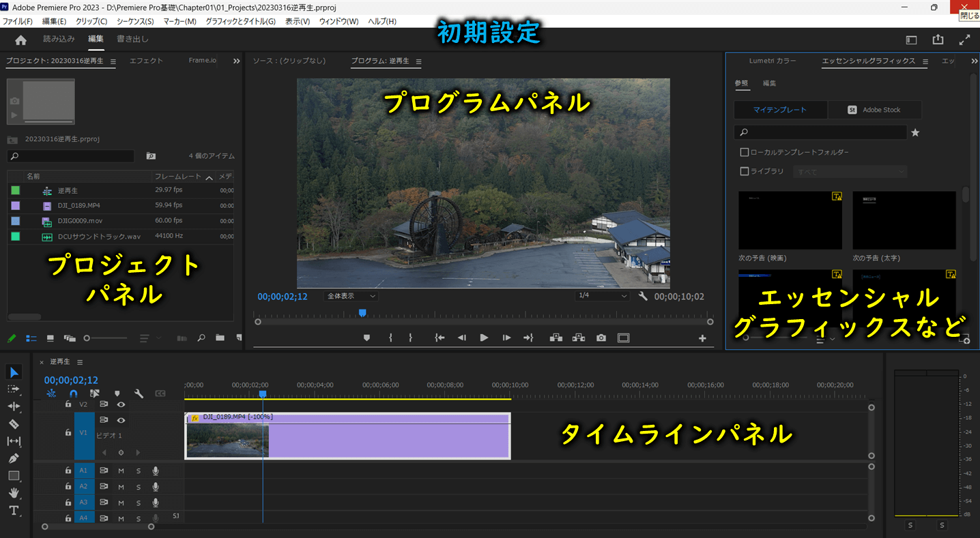Viewport: 980px width, 538px height.
Task: Go to In point in Program monitor
Action: 439,338
